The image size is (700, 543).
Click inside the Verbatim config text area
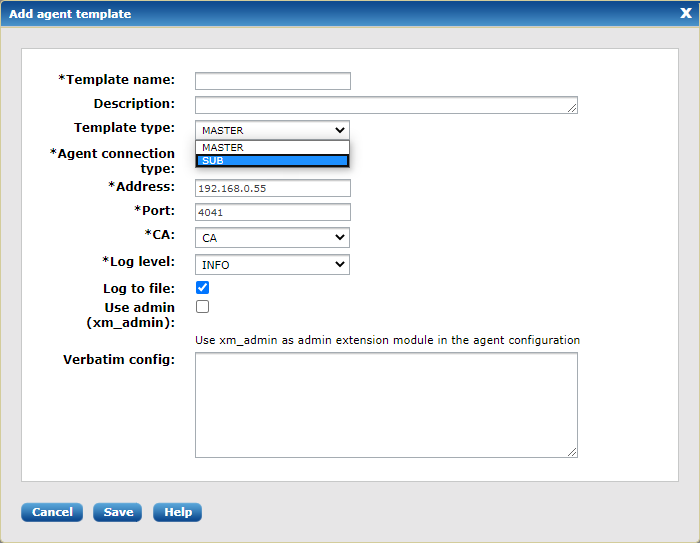(385, 404)
